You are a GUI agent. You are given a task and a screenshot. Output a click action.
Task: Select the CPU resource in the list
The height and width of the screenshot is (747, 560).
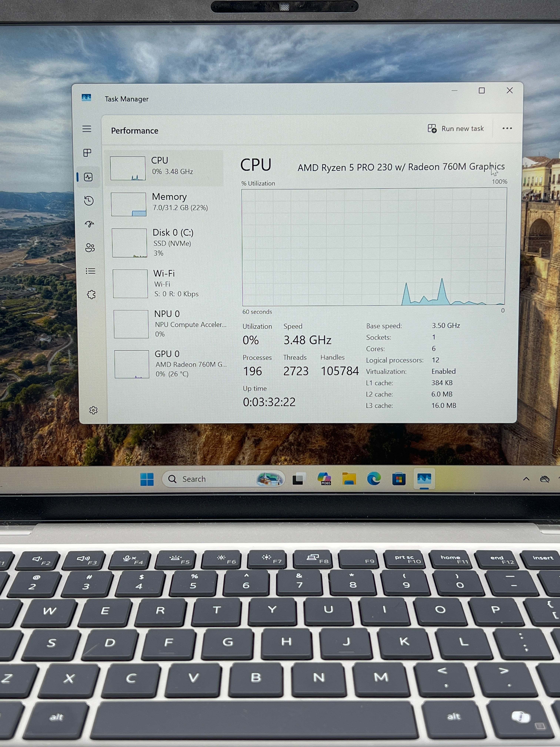(165, 168)
